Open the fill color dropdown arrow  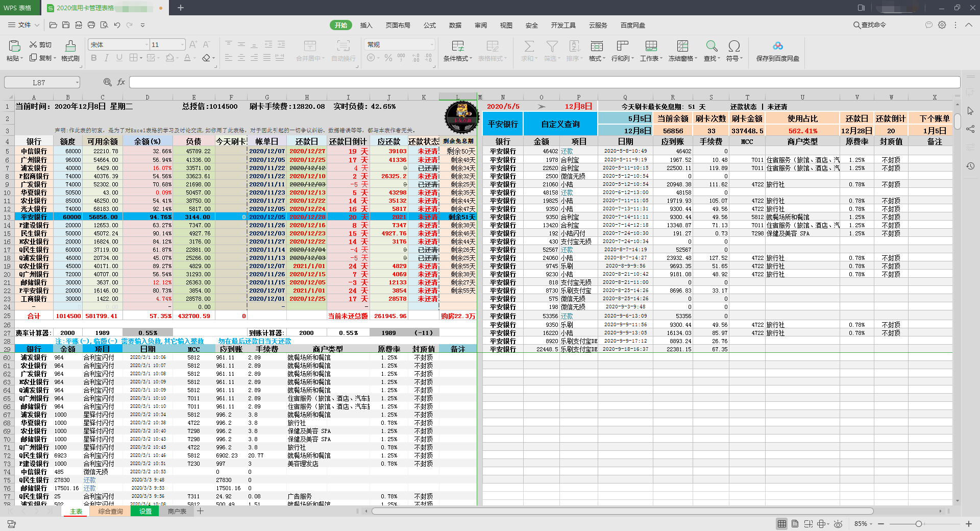click(177, 58)
